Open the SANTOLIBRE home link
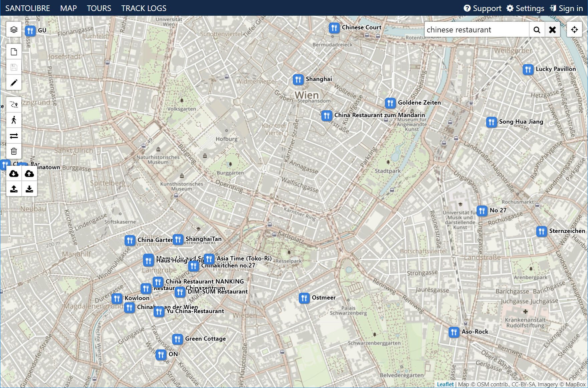 (28, 8)
